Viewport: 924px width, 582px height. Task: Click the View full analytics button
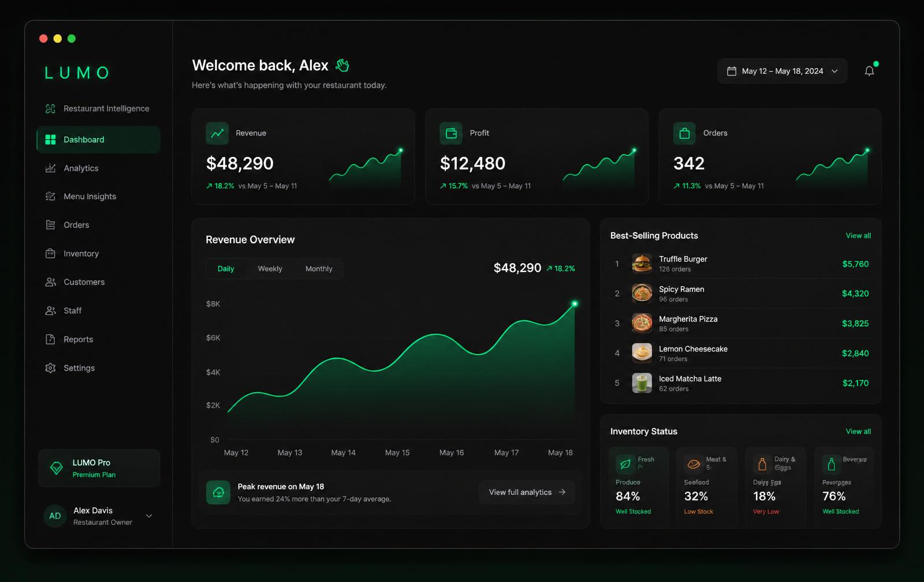click(x=527, y=493)
